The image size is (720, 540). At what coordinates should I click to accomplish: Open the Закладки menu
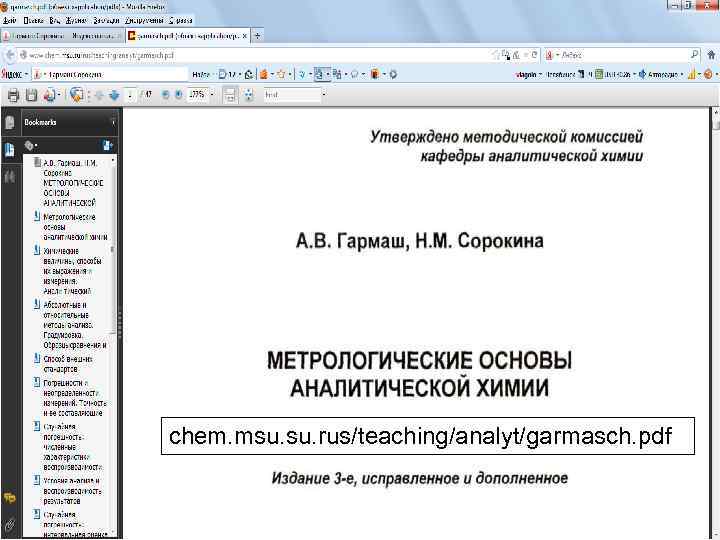pos(106,20)
